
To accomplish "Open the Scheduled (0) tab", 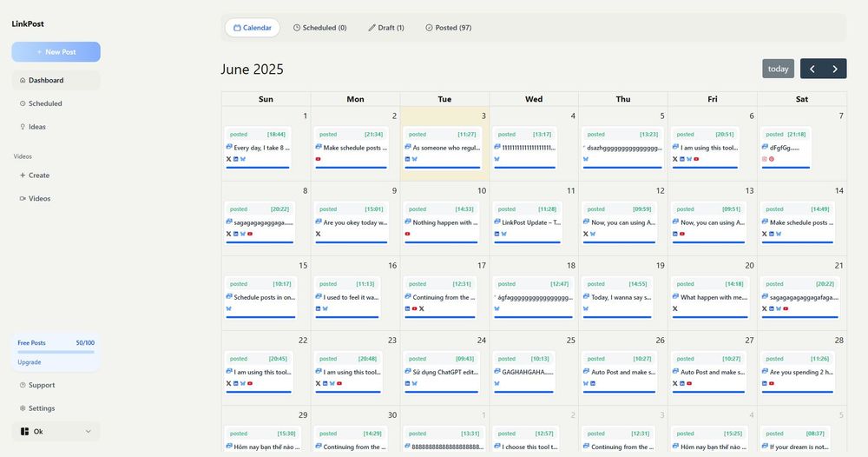I will [320, 28].
